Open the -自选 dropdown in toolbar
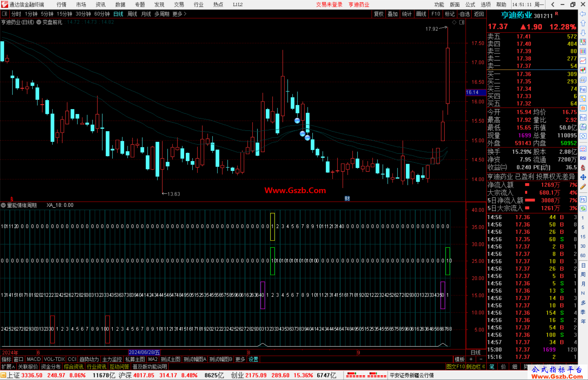 [x=464, y=14]
